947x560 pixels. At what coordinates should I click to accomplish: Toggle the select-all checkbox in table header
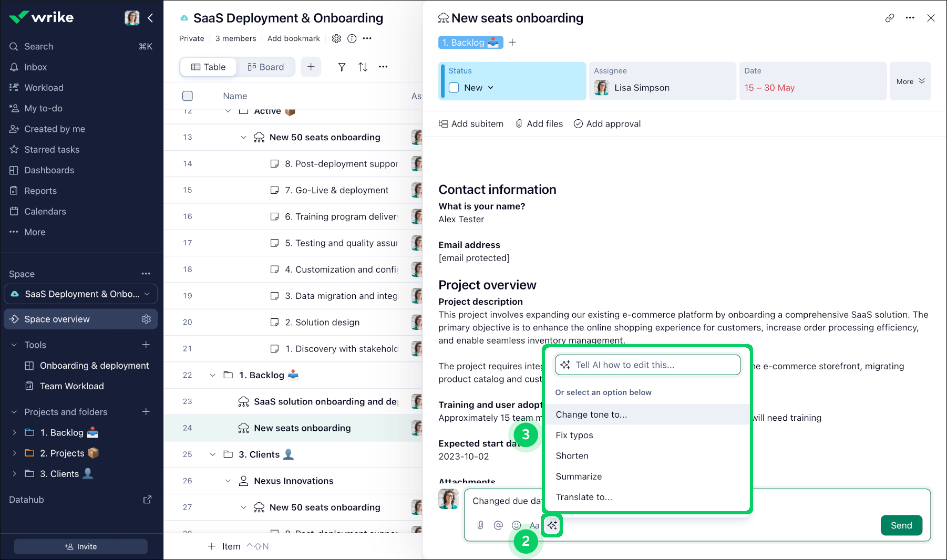[188, 96]
